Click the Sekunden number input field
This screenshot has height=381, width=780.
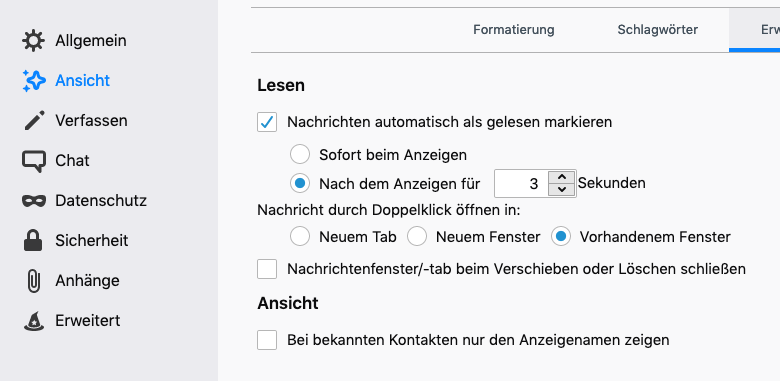521,184
